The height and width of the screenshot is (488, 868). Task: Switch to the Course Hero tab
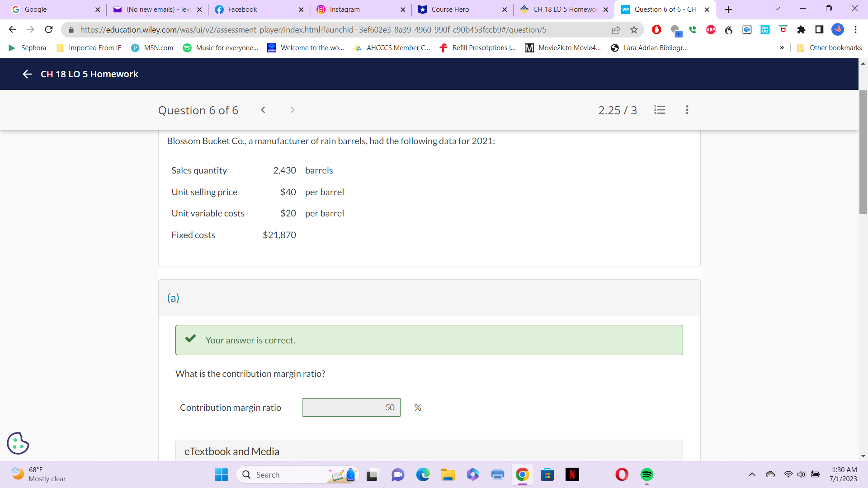(x=450, y=9)
